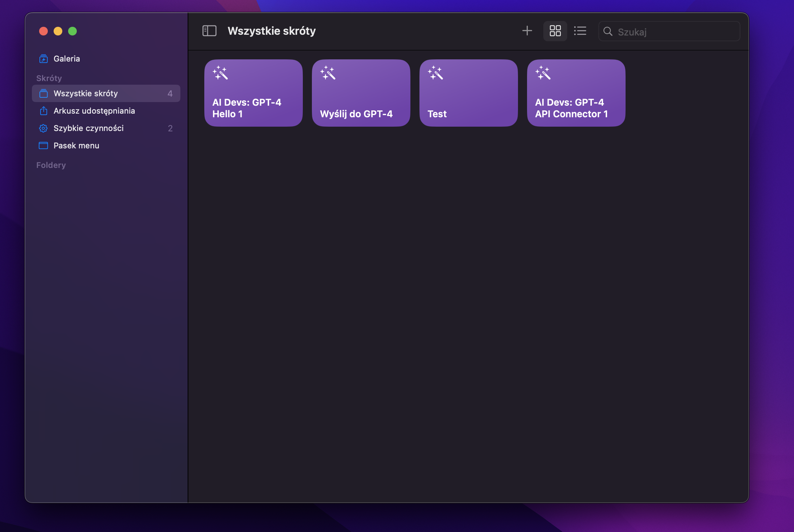Select Wszystkie skróty in the sidebar
The image size is (794, 532).
click(x=106, y=93)
